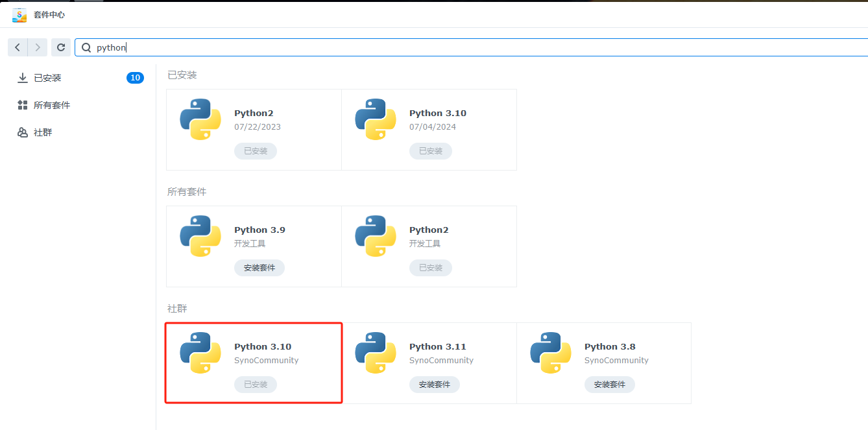
Task: Click Python2 开发工具 package logo
Action: click(376, 236)
